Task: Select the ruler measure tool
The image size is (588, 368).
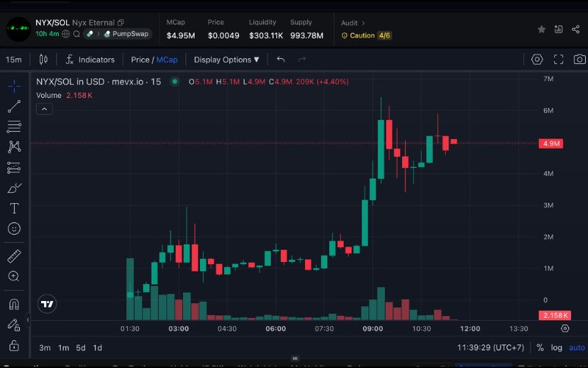Action: coord(14,256)
